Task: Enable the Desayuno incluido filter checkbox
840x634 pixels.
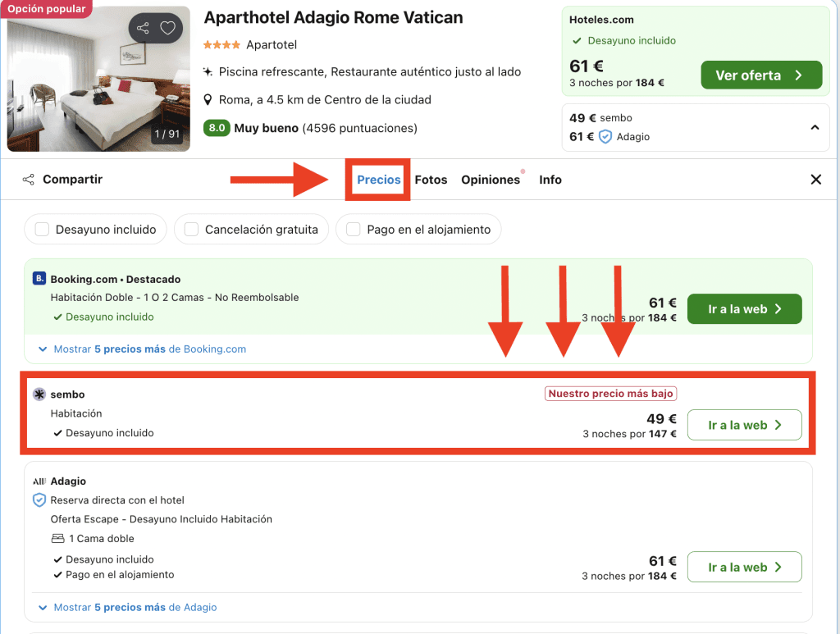Action: pyautogui.click(x=43, y=230)
